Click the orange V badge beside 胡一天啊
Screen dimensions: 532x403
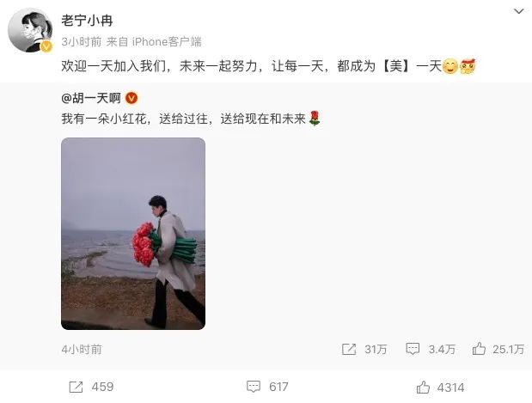pos(131,98)
